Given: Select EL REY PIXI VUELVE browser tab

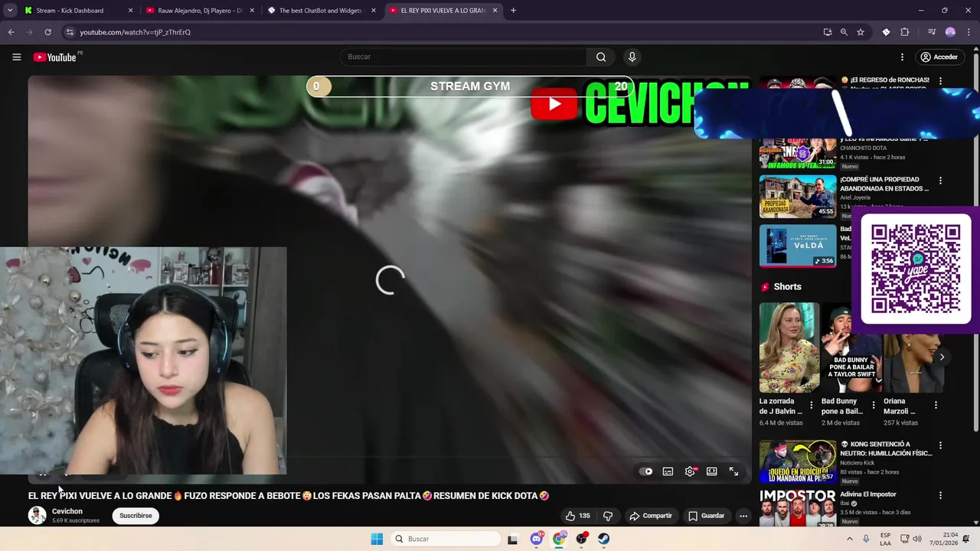Looking at the screenshot, I should [x=443, y=11].
